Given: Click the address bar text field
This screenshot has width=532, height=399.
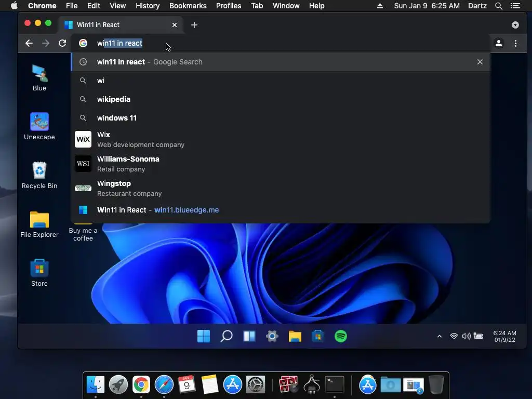Looking at the screenshot, I should (x=280, y=43).
